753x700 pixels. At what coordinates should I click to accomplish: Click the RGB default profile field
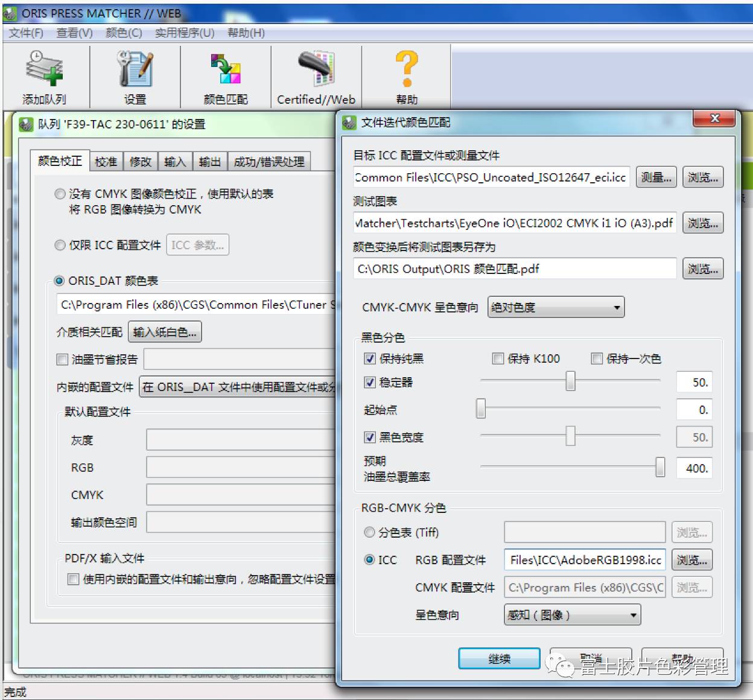point(241,468)
